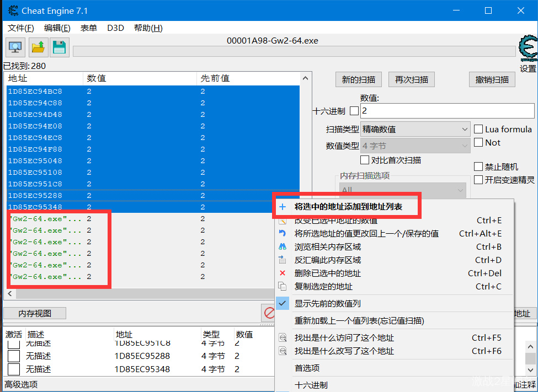The height and width of the screenshot is (392, 538).
Task: Select results row 1D85EC94EC8
Action: pyautogui.click(x=153, y=137)
